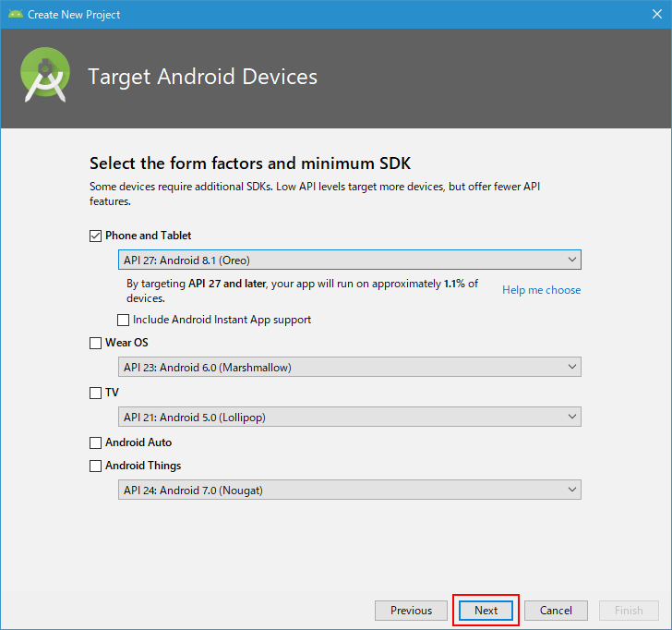Click the disabled Finish button
The width and height of the screenshot is (672, 630).
[x=629, y=611]
